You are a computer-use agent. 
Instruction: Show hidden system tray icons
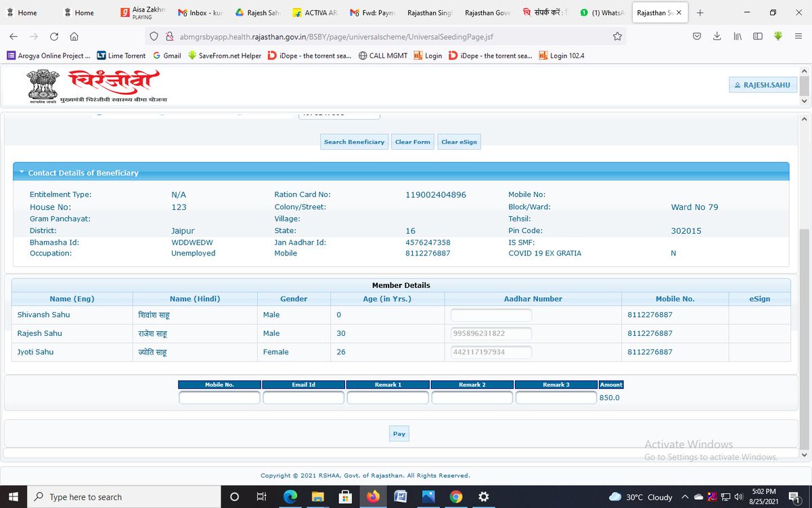pyautogui.click(x=686, y=496)
